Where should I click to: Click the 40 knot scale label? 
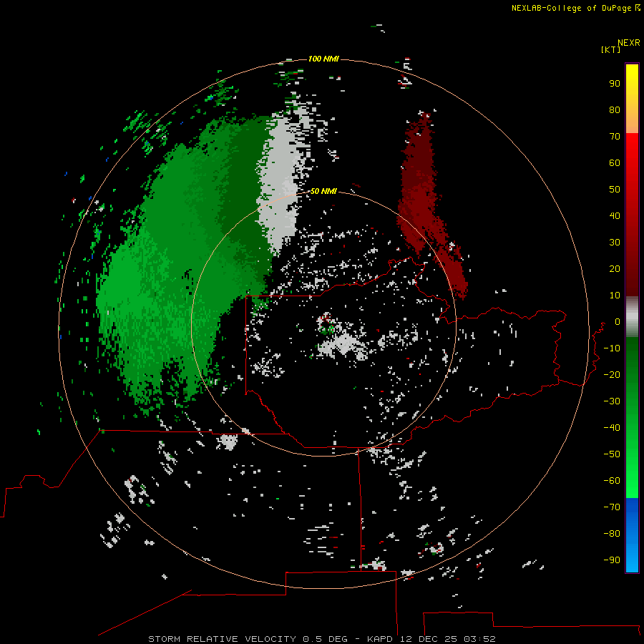(615, 215)
